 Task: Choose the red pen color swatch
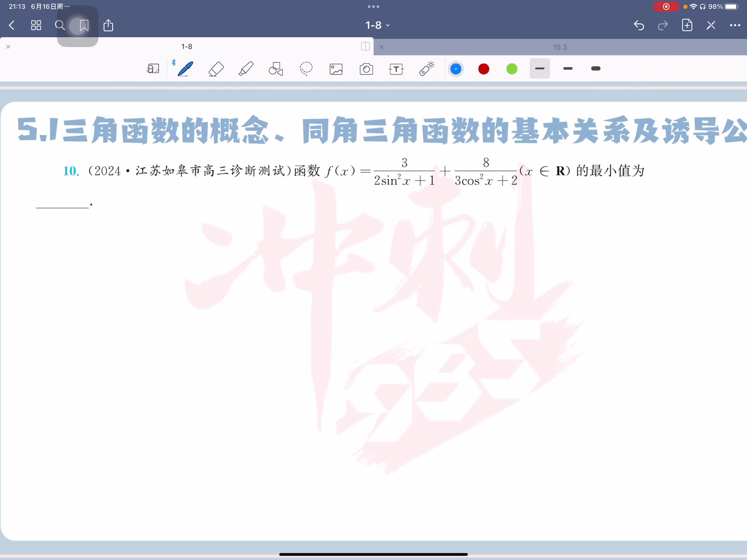point(484,69)
